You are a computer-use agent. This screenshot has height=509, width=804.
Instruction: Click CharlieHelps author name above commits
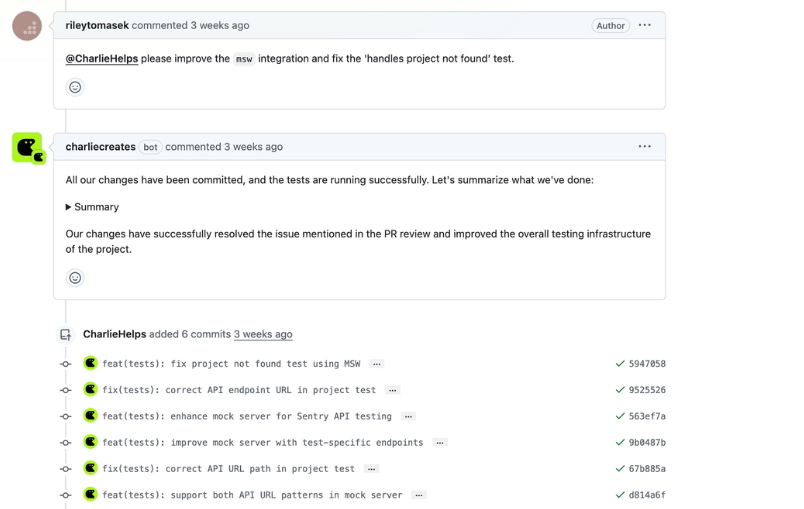tap(115, 334)
